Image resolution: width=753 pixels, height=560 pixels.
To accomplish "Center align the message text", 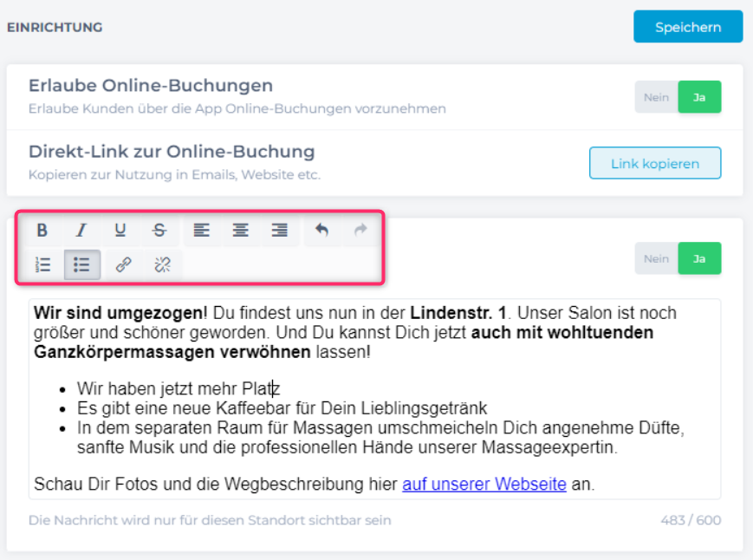I will click(240, 230).
